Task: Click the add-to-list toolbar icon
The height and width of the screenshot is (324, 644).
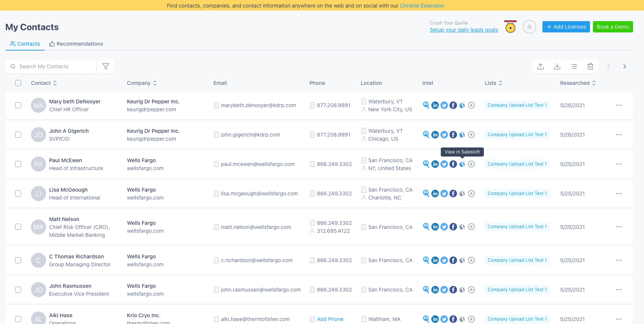Action: (574, 66)
